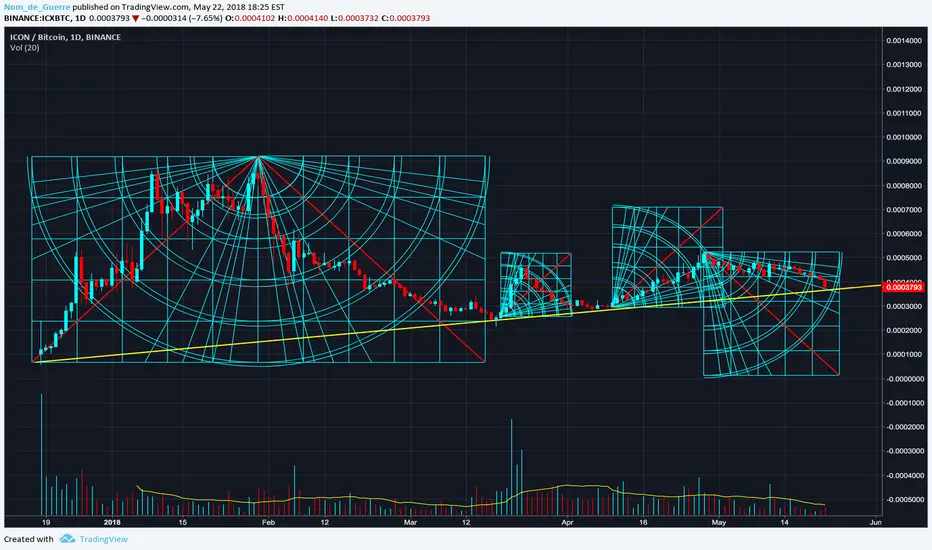The width and height of the screenshot is (932, 550).
Task: Click the Vol (20) indicator label
Action: 24,48
